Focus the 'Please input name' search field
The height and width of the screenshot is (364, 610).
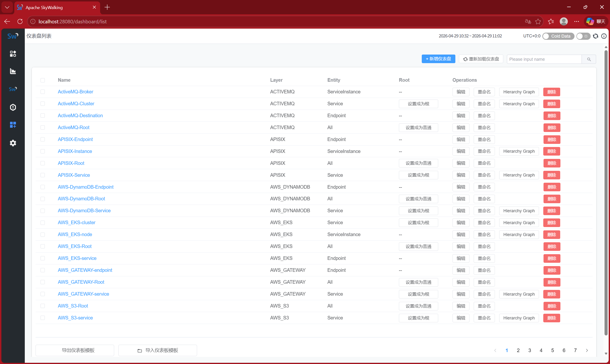[544, 59]
